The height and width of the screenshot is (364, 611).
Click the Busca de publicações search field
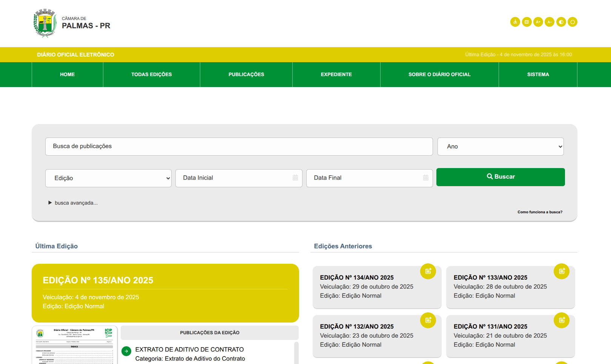pos(239,147)
